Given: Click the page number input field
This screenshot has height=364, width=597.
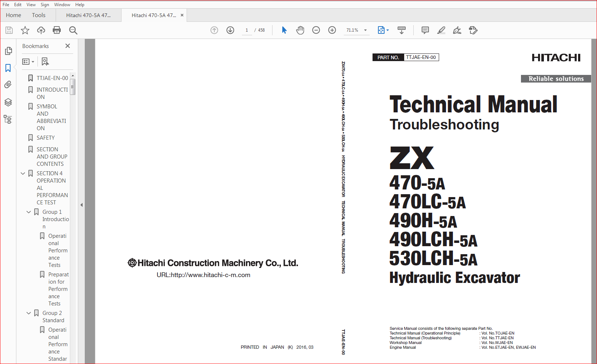Looking at the screenshot, I should [247, 30].
